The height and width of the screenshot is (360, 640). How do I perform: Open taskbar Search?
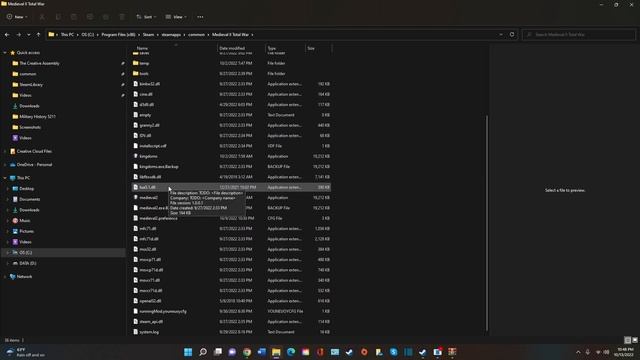pos(203,352)
